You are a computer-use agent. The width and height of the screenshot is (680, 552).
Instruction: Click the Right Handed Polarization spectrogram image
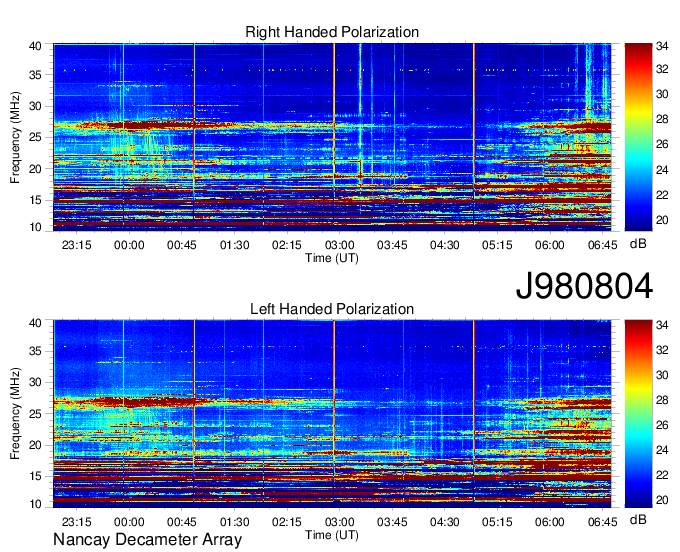(332, 137)
